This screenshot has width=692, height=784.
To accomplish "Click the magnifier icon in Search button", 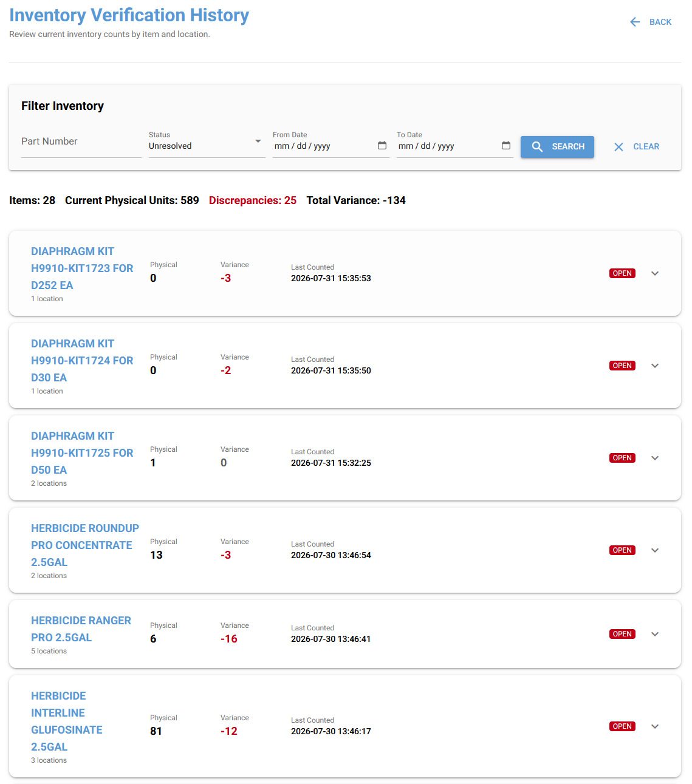I will coord(537,147).
